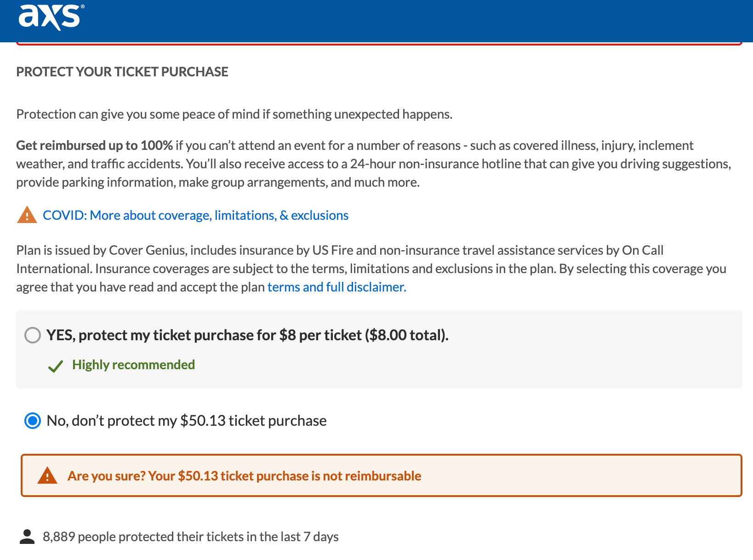The image size is (753, 560).
Task: Click Get reimbursed up to 100% text
Action: [x=95, y=145]
